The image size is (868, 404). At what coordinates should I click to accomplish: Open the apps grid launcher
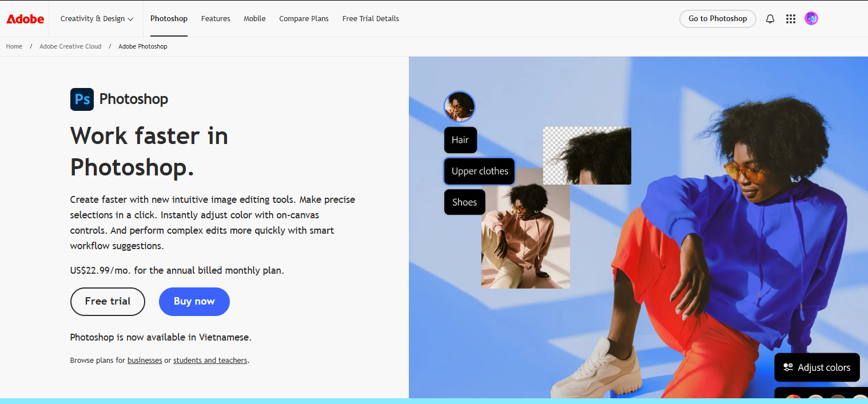(791, 19)
